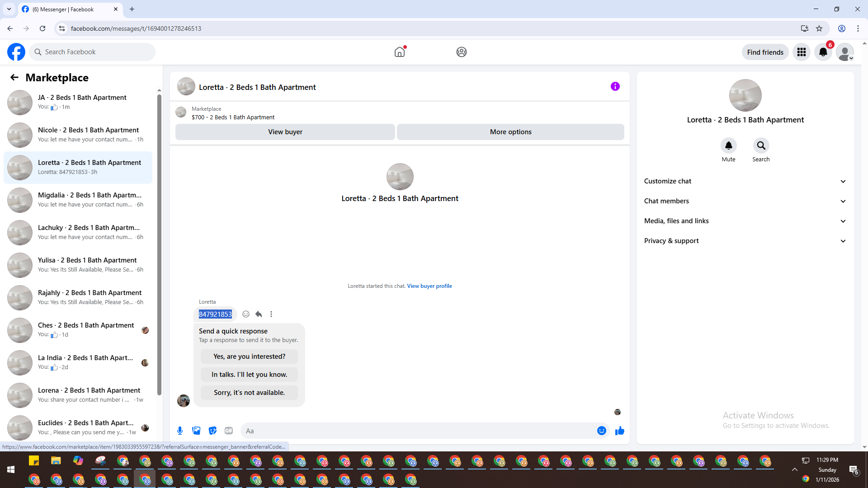
Task: Expand Privacy & support section
Action: coord(745,241)
